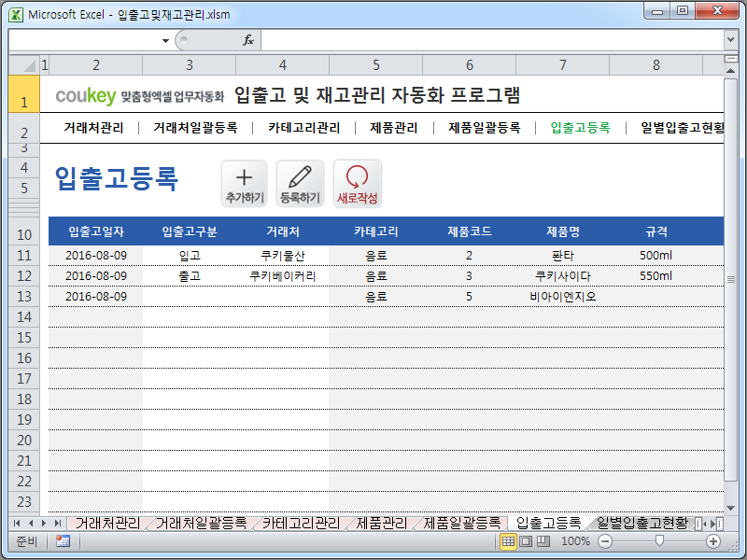
Task: Select the 카테고리관리 sheet tab
Action: pos(301,524)
